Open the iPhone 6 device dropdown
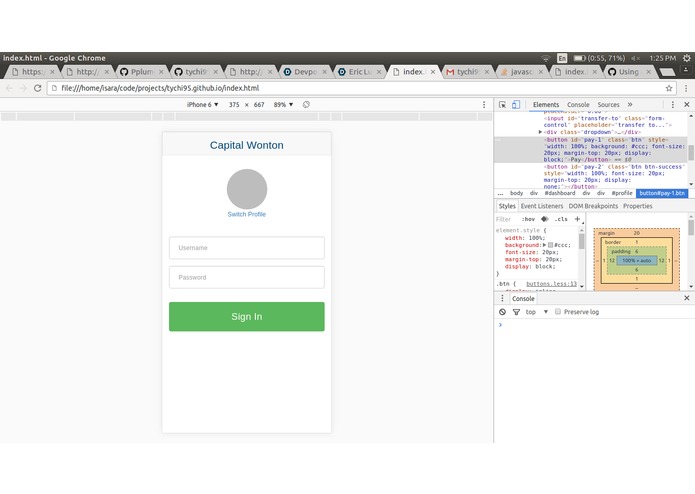The image size is (695, 494). 203,105
